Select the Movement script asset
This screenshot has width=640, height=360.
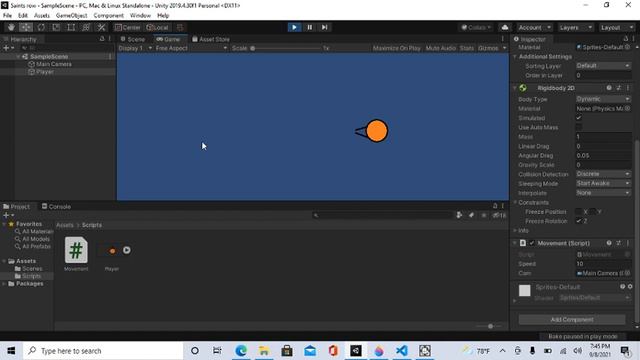tap(76, 254)
